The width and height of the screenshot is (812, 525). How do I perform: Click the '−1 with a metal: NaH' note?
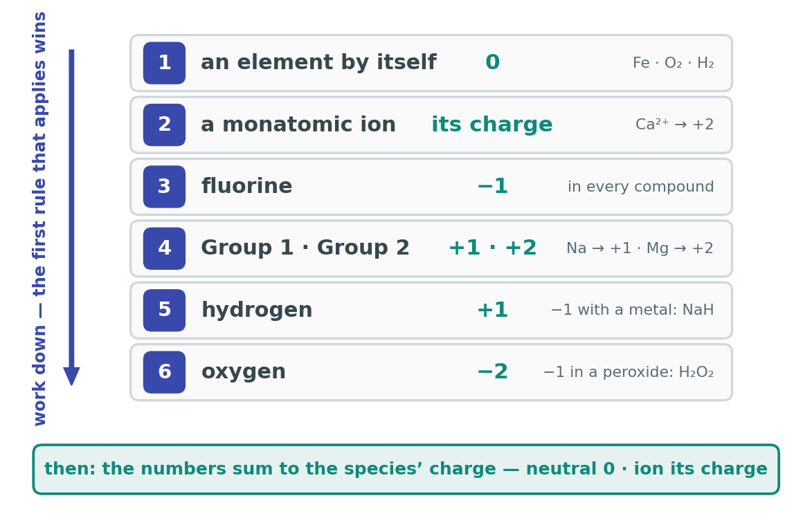point(632,311)
